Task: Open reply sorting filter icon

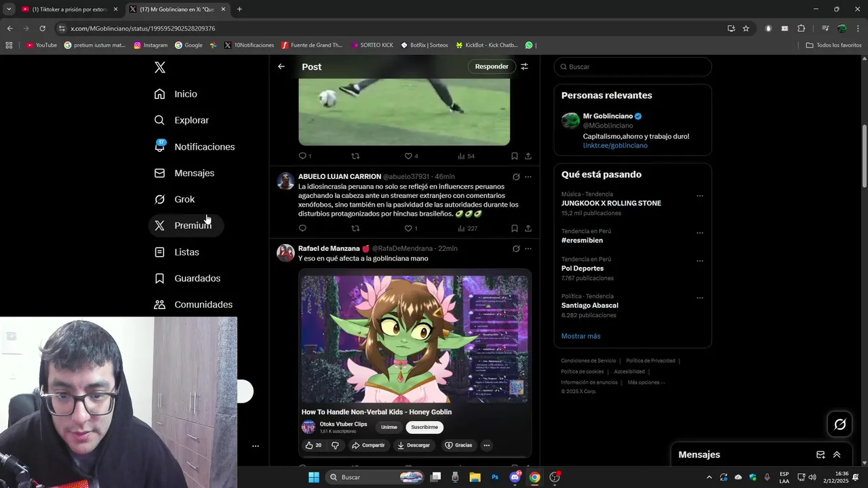Action: pyautogui.click(x=524, y=66)
